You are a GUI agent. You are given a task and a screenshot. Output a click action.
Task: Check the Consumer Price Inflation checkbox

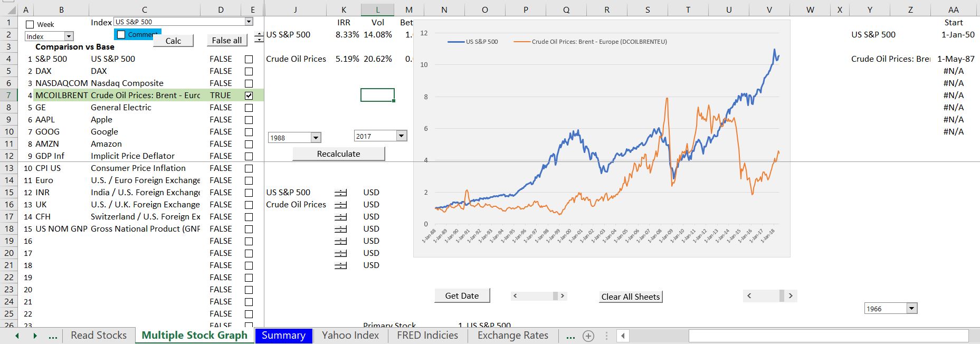[249, 168]
